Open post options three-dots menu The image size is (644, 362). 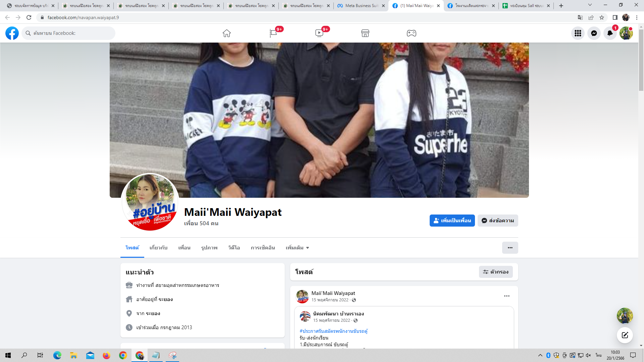[x=506, y=296]
